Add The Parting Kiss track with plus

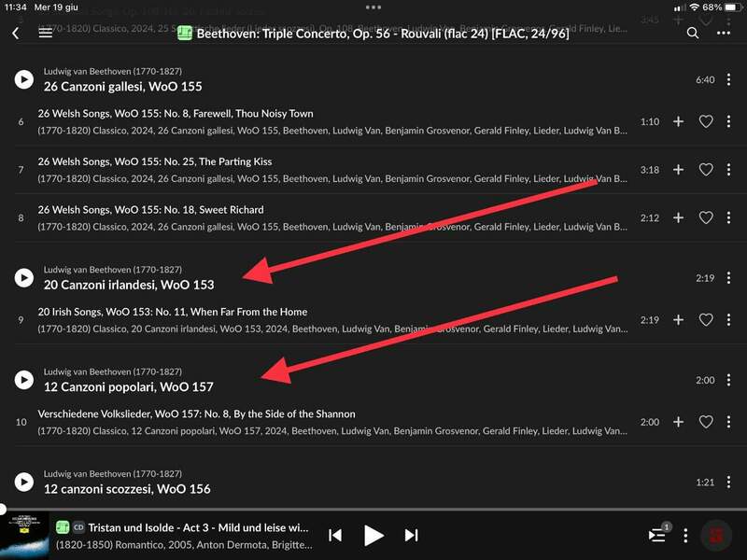[x=679, y=170]
